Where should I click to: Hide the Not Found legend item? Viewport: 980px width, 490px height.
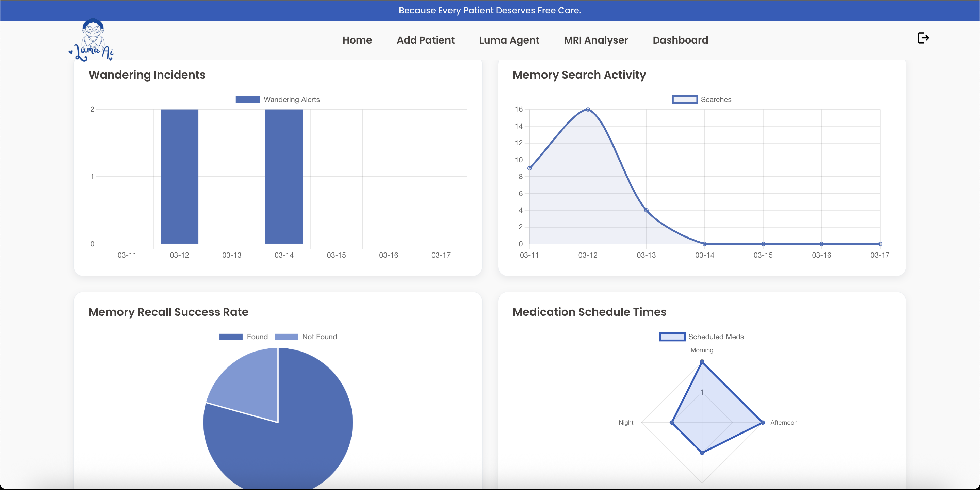pyautogui.click(x=286, y=337)
